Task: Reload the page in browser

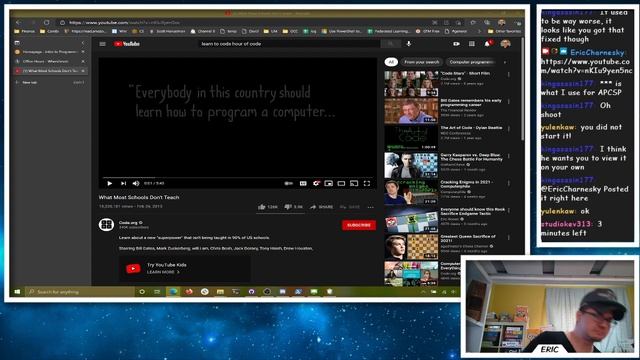Action: coord(47,22)
